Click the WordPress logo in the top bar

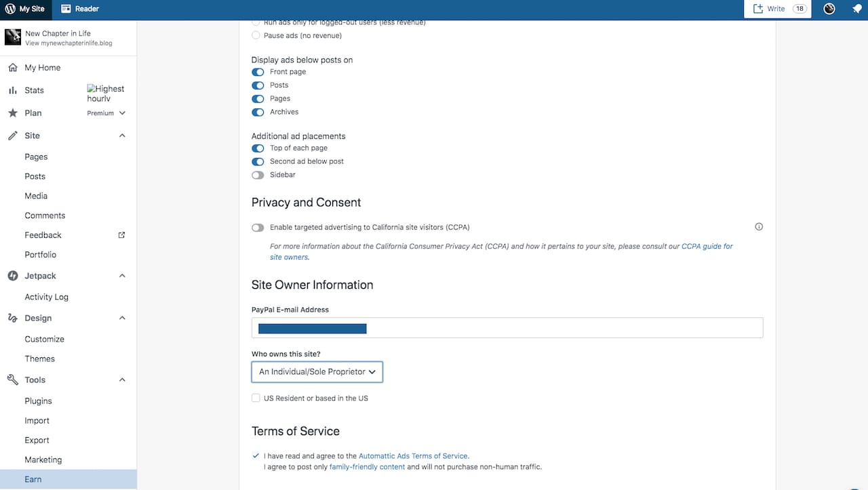point(10,9)
